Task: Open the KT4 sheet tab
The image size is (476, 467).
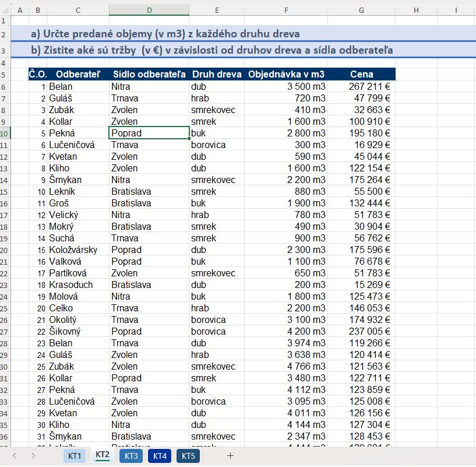Action: (x=160, y=456)
